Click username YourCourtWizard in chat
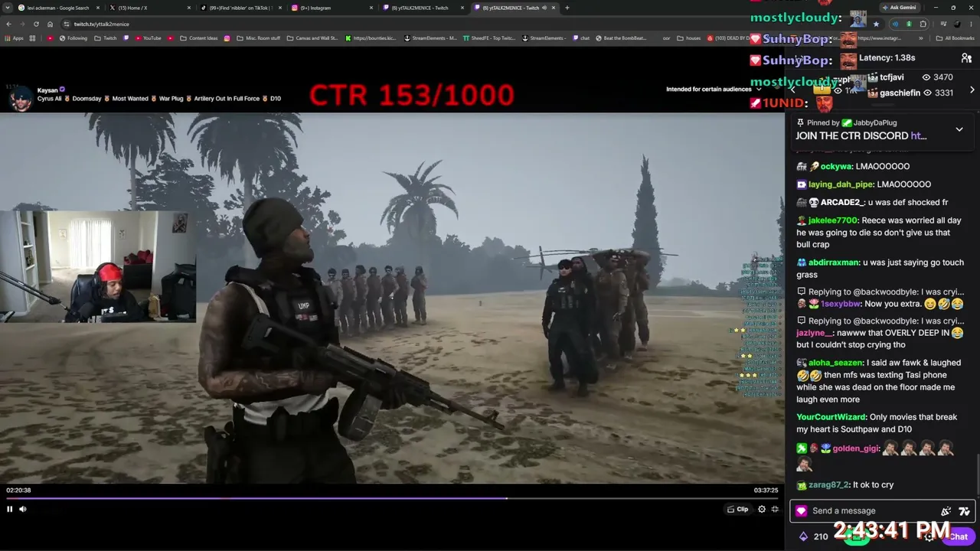Screen dimensions: 980x551 (831, 417)
